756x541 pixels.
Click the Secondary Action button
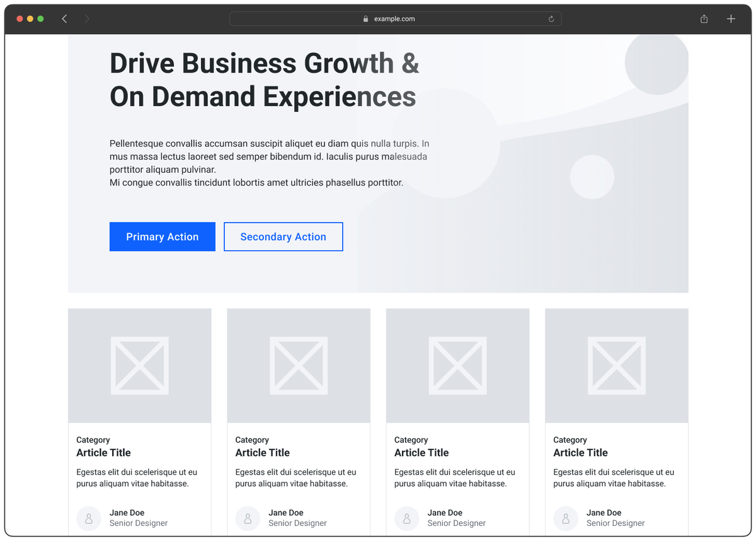pyautogui.click(x=283, y=236)
